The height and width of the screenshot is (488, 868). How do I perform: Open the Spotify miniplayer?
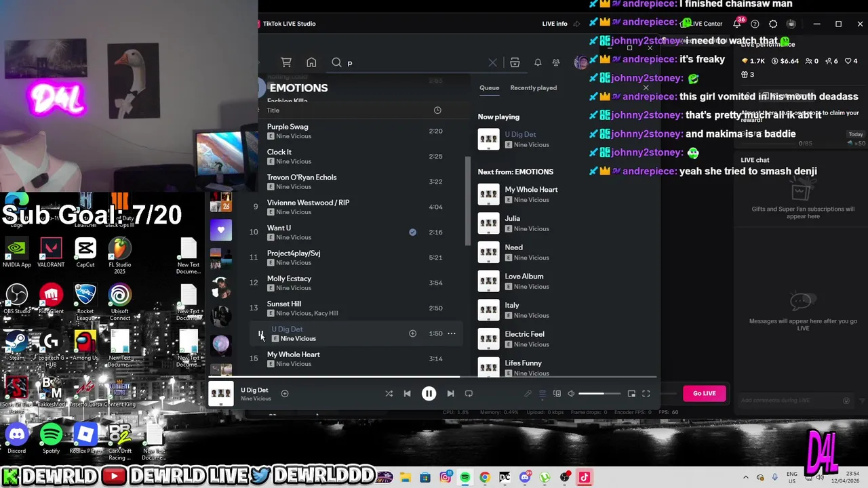pyautogui.click(x=631, y=393)
